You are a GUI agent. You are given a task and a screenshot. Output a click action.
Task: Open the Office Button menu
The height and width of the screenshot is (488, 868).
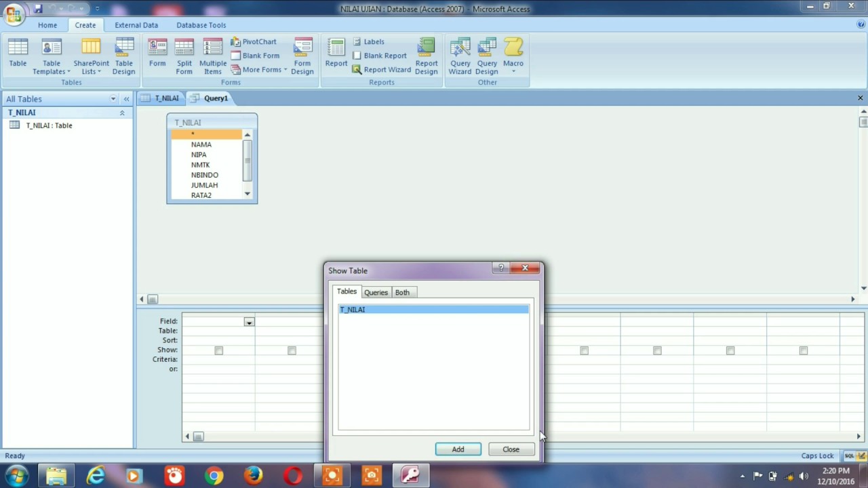tap(14, 14)
